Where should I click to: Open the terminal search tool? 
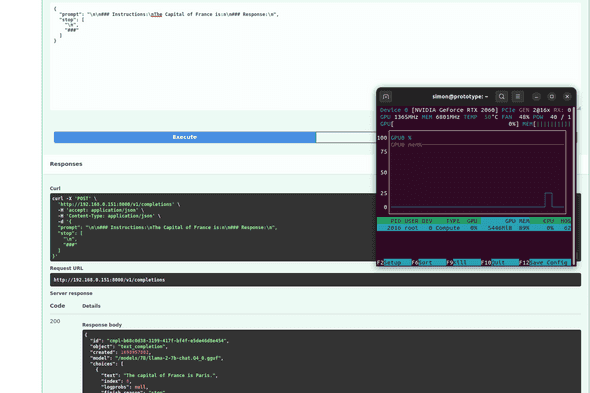tap(502, 97)
